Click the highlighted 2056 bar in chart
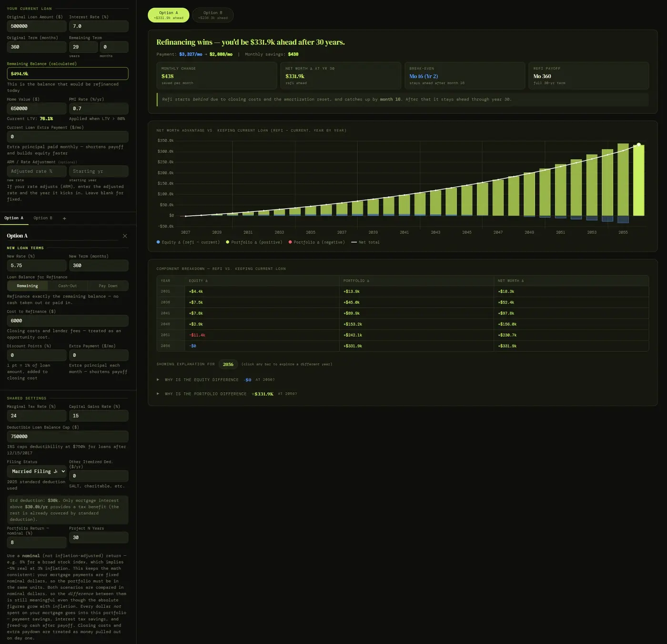Image resolution: width=667 pixels, height=644 pixels. coord(638,180)
